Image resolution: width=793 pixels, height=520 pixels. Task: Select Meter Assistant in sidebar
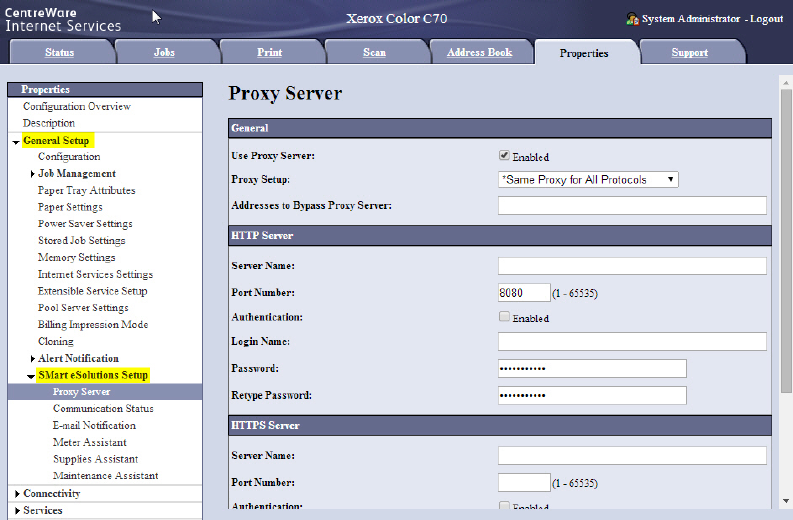coord(90,442)
